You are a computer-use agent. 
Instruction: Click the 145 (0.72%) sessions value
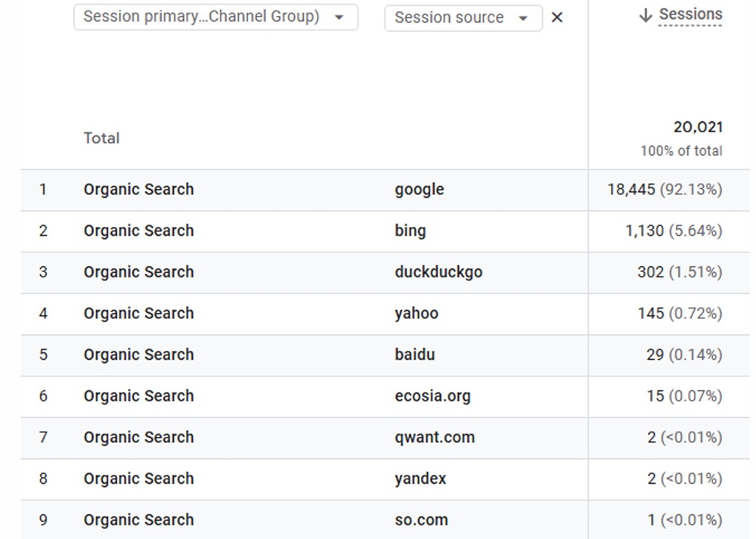click(680, 314)
